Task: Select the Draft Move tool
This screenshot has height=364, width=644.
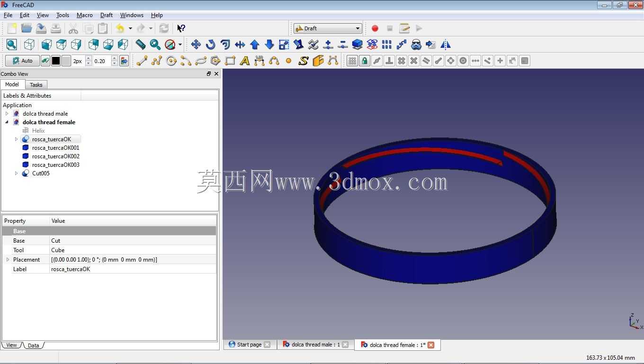Action: point(196,45)
